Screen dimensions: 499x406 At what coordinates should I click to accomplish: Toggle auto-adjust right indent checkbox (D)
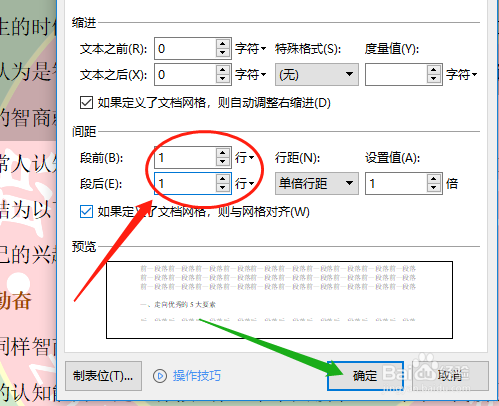[86, 103]
